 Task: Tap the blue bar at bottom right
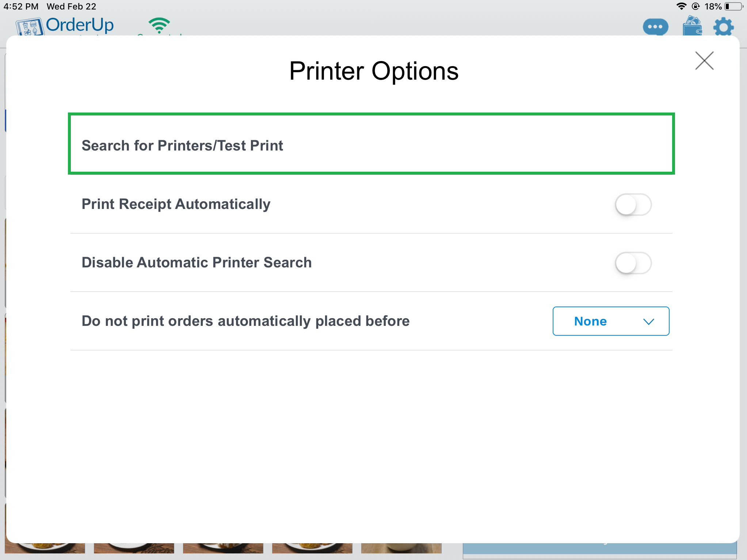(x=599, y=549)
